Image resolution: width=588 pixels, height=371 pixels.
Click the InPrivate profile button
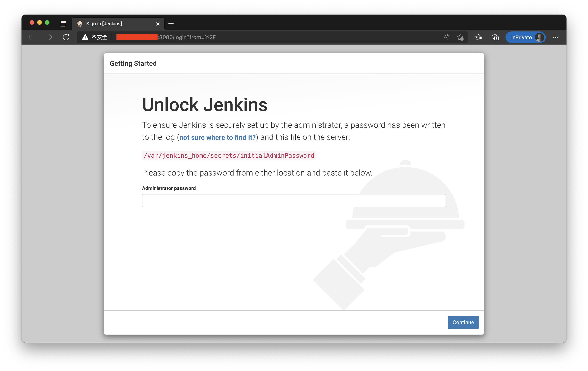click(x=525, y=37)
